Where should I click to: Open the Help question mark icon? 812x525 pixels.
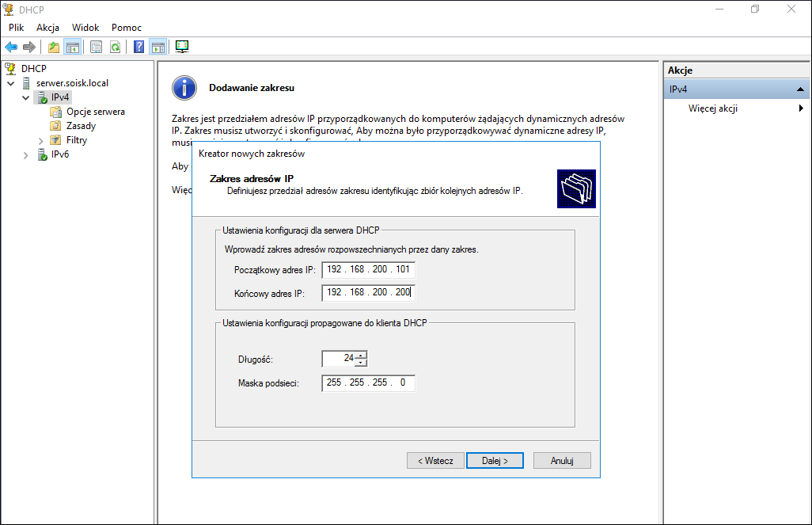[x=138, y=48]
